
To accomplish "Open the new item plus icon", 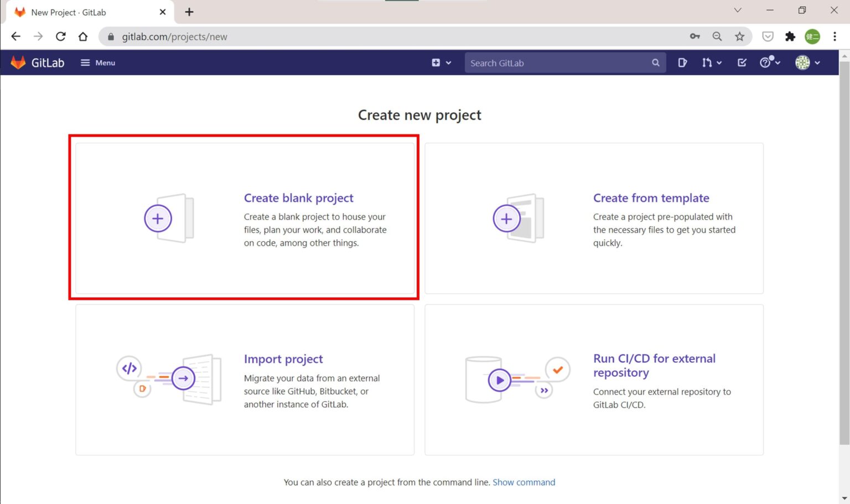I will (x=436, y=63).
